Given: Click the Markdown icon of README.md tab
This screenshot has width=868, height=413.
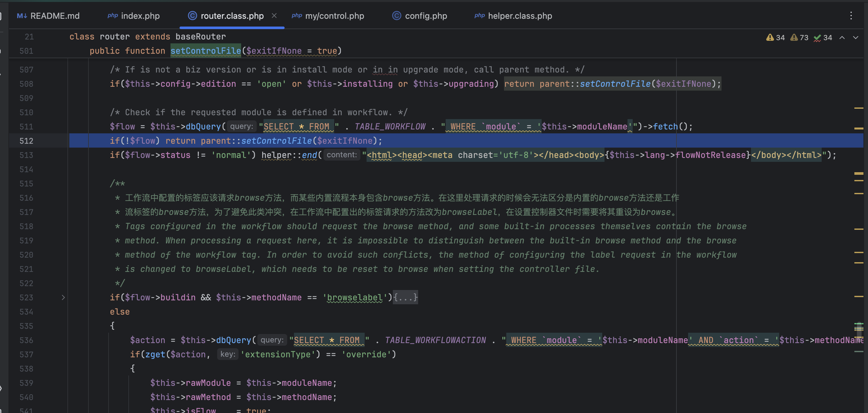Looking at the screenshot, I should (22, 16).
